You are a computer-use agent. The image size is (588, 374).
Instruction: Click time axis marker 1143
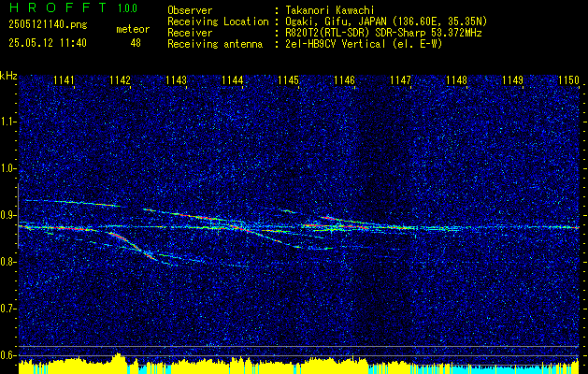(177, 80)
